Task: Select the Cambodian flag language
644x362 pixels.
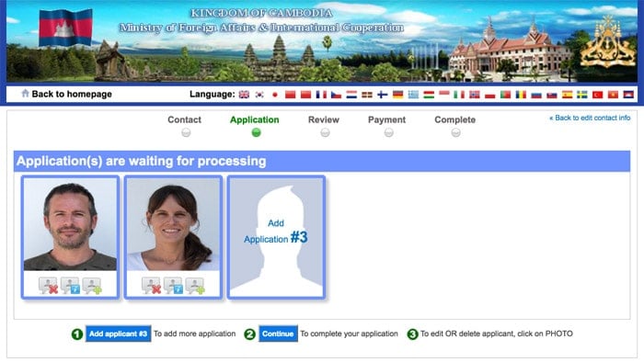Action: click(628, 95)
